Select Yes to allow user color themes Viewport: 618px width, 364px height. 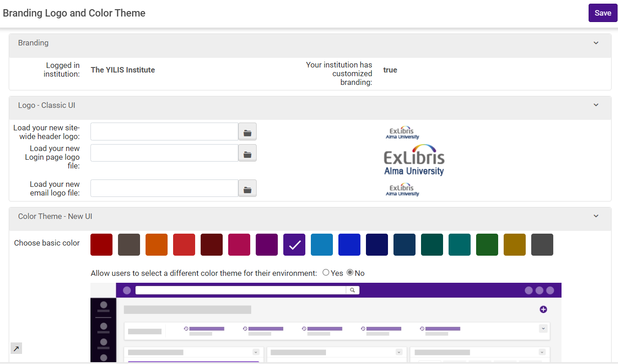point(326,273)
